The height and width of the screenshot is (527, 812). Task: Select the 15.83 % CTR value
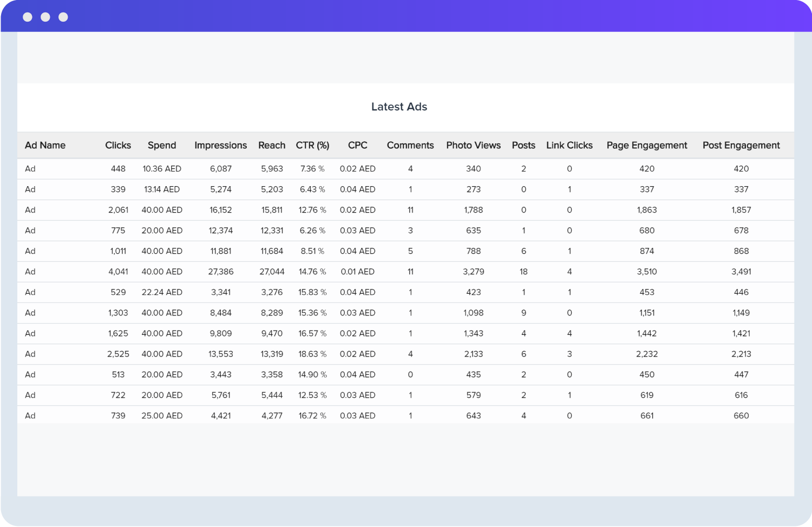coord(312,292)
